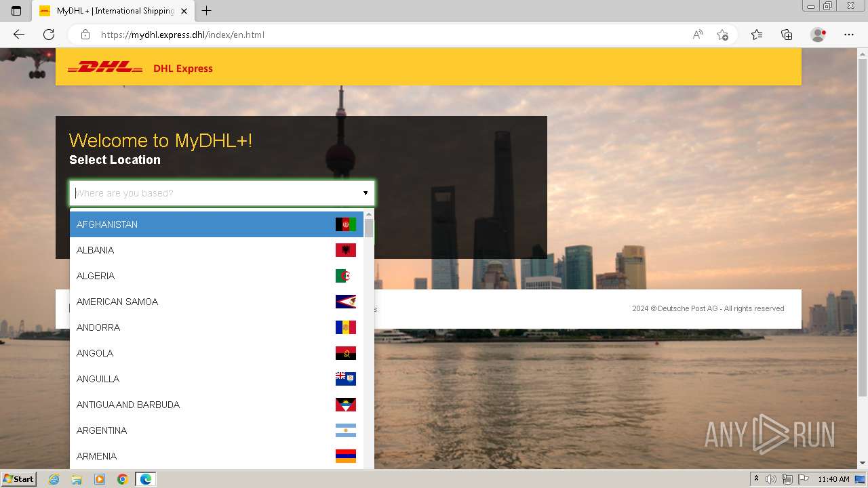Screen dimensions: 868x488
Task: Click the Argentina flag icon
Action: (x=346, y=430)
